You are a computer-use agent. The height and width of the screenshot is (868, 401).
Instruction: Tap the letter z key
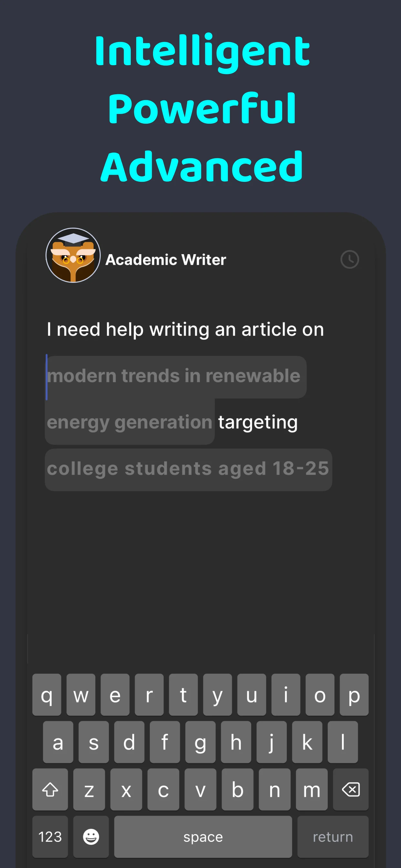tap(89, 789)
